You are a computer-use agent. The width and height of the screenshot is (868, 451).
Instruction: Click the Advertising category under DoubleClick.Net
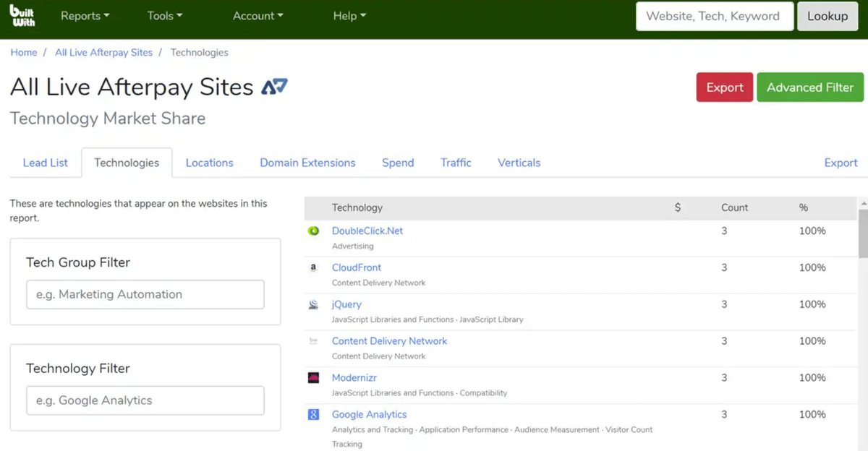pyautogui.click(x=353, y=246)
